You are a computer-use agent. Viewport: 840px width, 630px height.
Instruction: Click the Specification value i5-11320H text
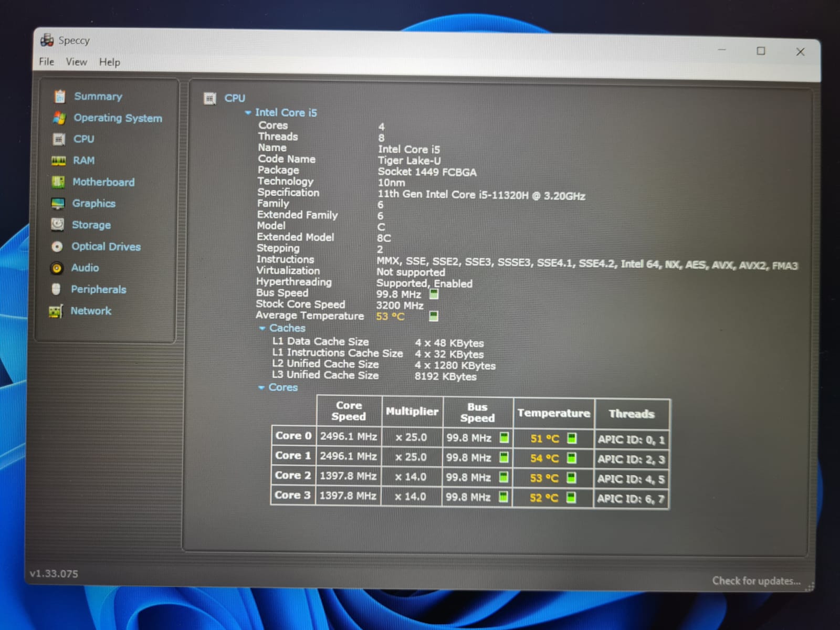481,195
